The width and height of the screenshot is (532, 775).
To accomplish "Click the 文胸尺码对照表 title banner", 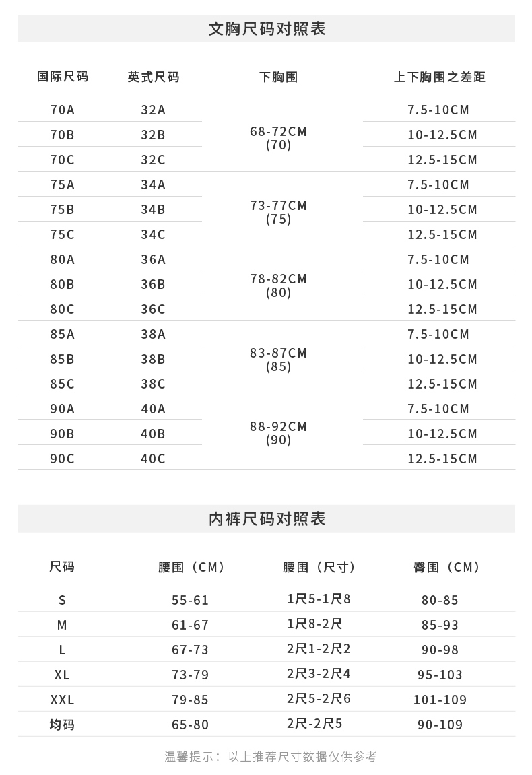I will (267, 29).
